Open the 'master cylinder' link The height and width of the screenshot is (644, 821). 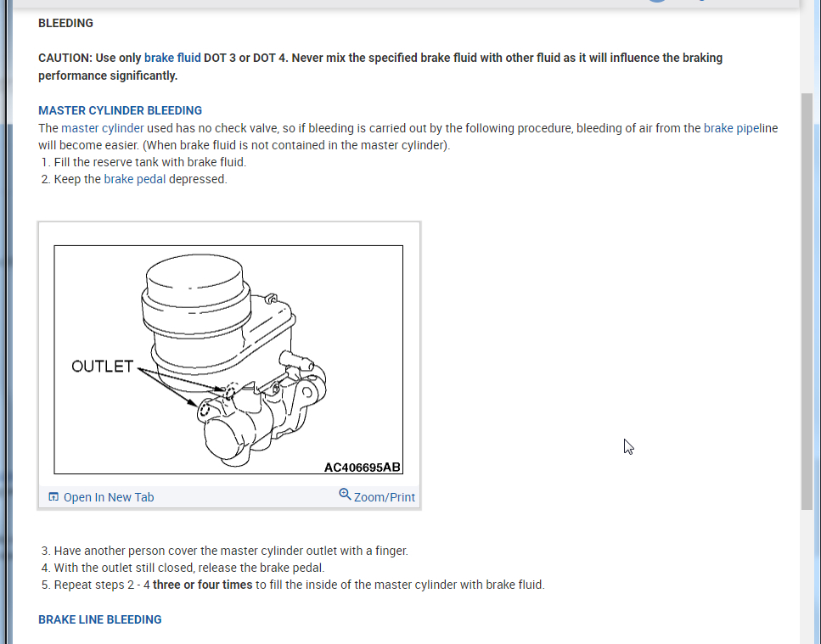[102, 128]
